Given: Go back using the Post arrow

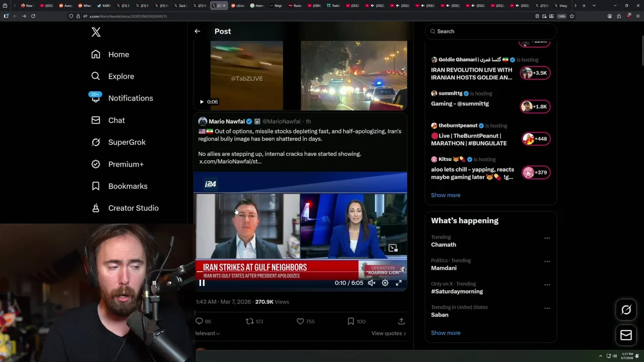Looking at the screenshot, I should 197,31.
